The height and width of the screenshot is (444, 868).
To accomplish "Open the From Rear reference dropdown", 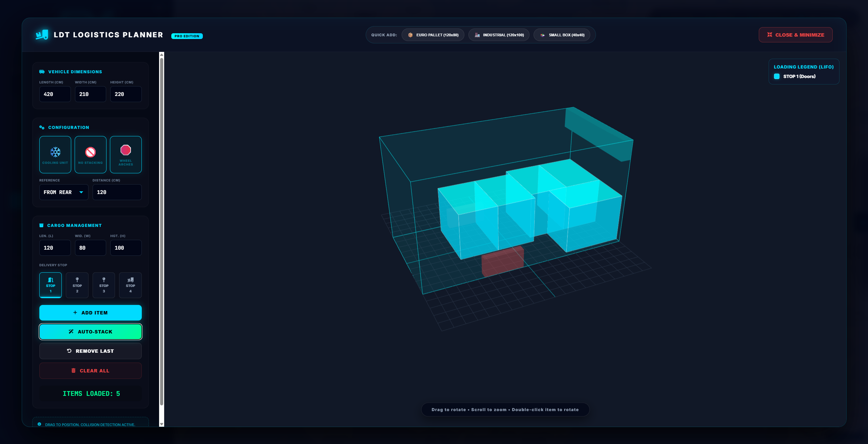I will click(x=64, y=192).
